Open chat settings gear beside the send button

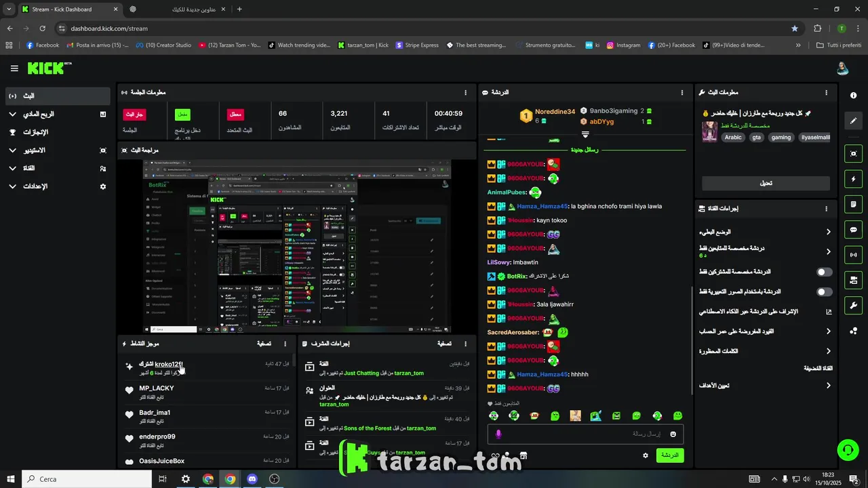646,455
